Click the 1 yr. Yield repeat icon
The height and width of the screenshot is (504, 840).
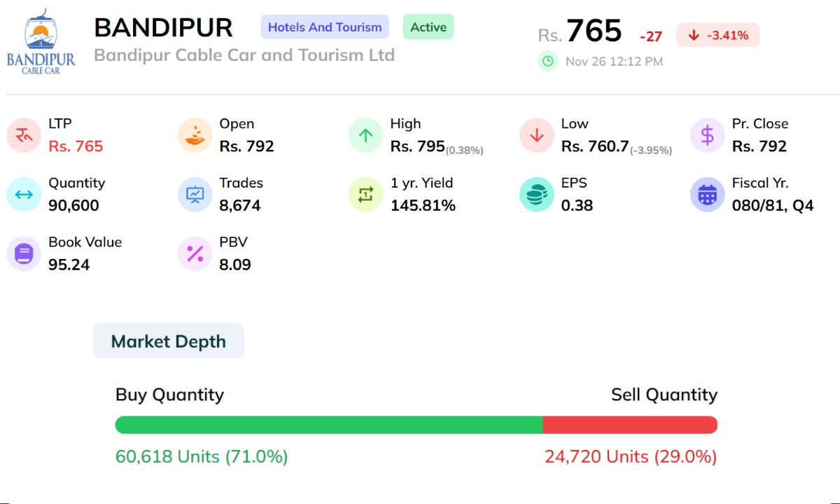(x=365, y=195)
